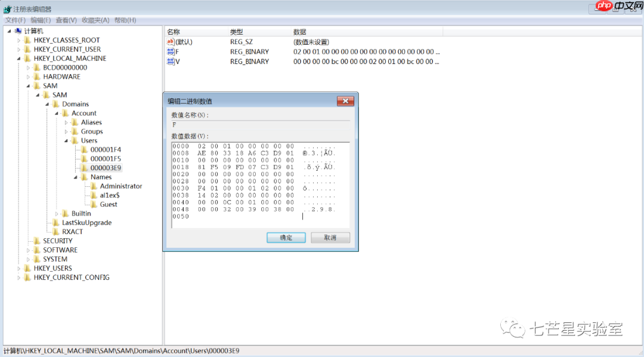Select the 计算机 computer icon in the tree

click(18, 30)
